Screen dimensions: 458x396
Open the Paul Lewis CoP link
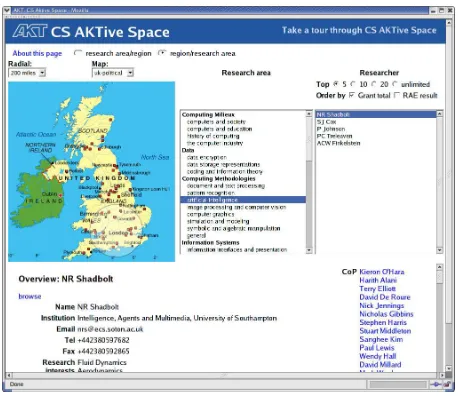tap(377, 348)
